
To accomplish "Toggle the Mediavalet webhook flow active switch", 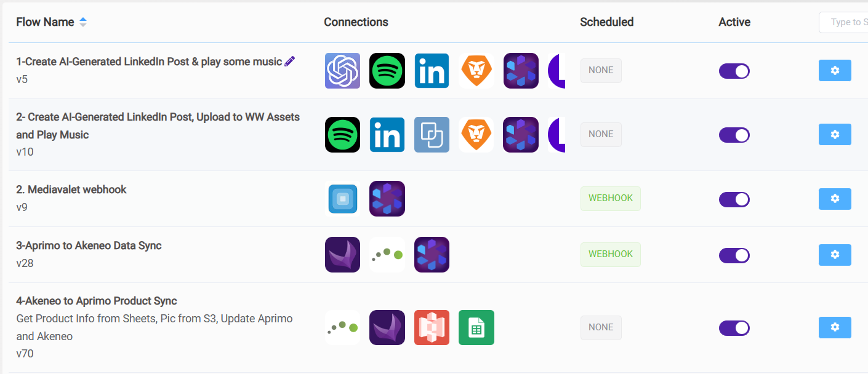I will tap(734, 199).
